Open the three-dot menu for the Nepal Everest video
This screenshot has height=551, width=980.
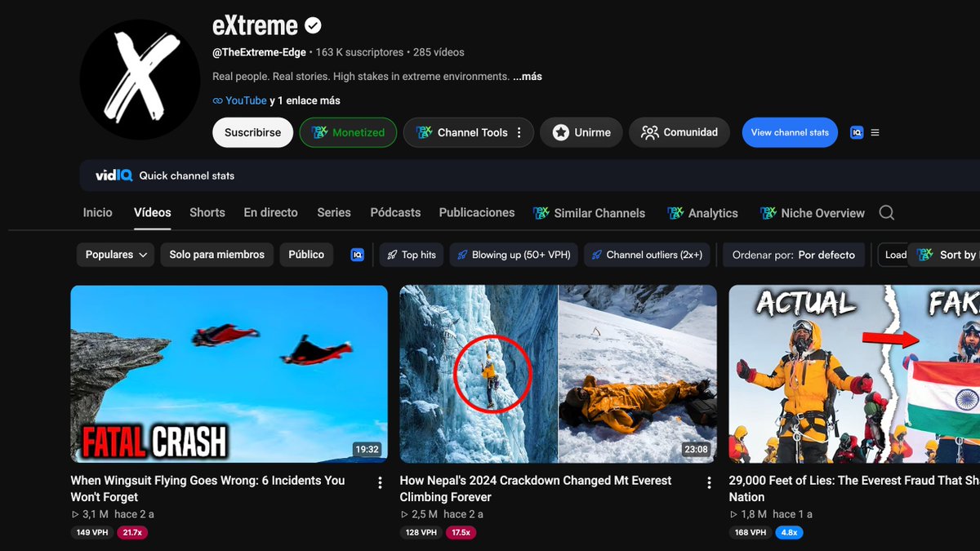point(709,482)
